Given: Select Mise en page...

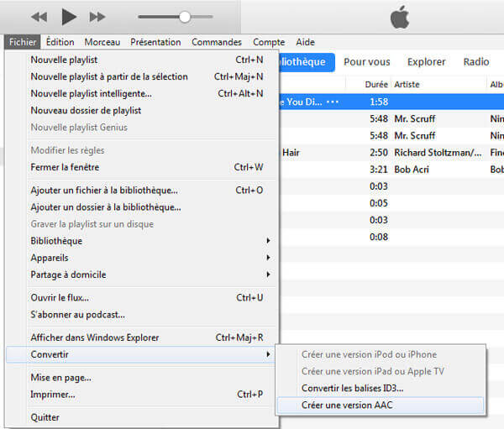Looking at the screenshot, I should point(141,378).
